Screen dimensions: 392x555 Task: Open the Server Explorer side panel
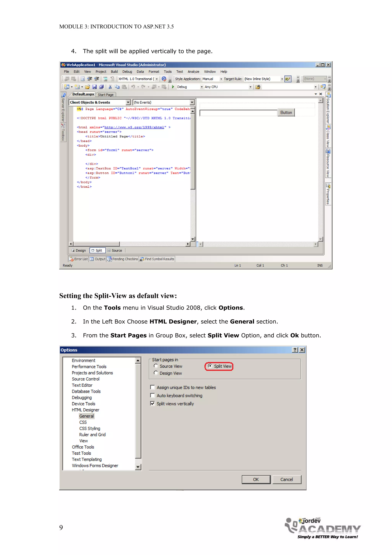(63, 107)
